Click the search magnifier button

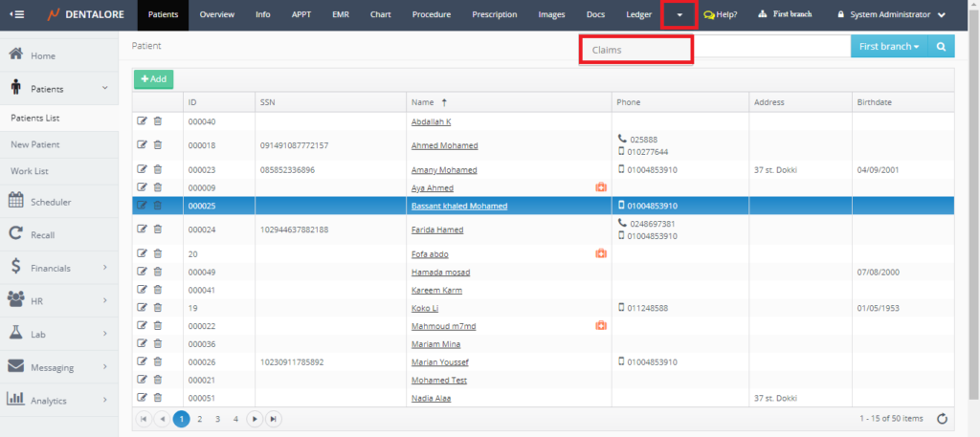[941, 46]
